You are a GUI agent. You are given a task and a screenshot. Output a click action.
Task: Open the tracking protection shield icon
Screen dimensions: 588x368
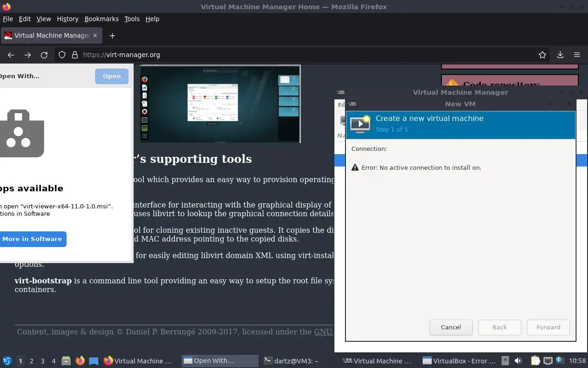(x=62, y=55)
